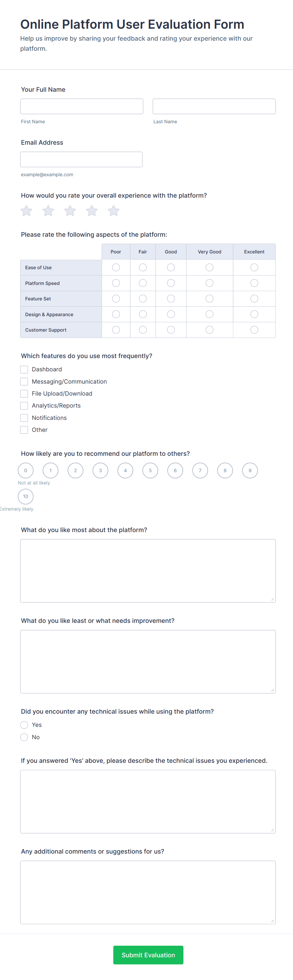Image resolution: width=293 pixels, height=980 pixels.
Task: Click the additional comments text area
Action: pos(148,892)
